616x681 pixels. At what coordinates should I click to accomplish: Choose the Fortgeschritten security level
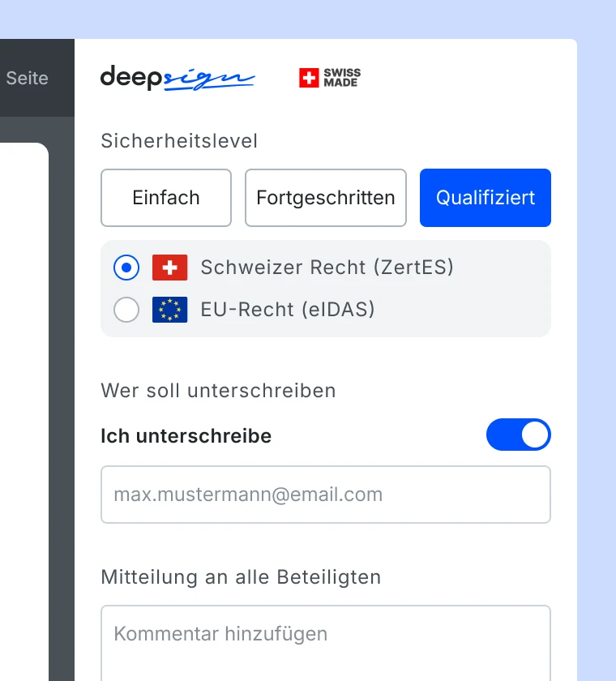[326, 198]
